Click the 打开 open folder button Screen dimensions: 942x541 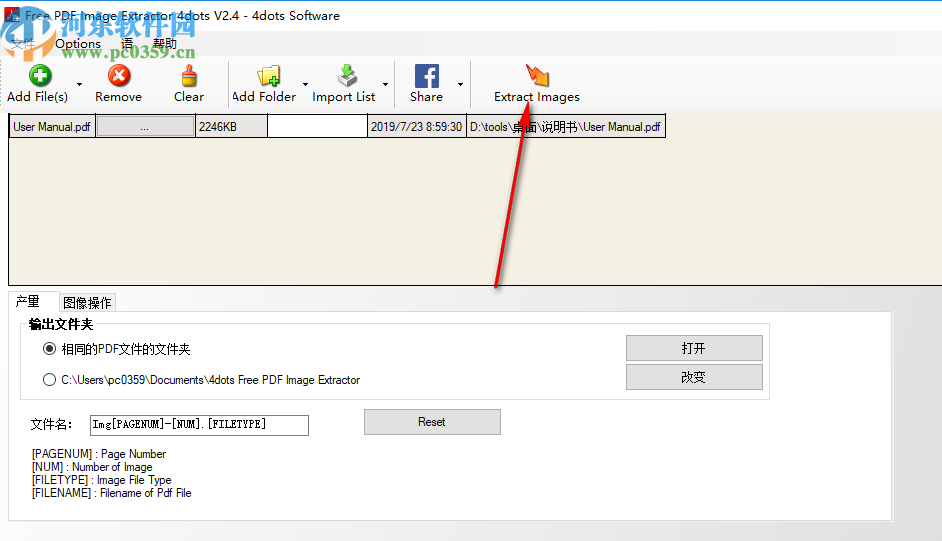click(x=694, y=348)
